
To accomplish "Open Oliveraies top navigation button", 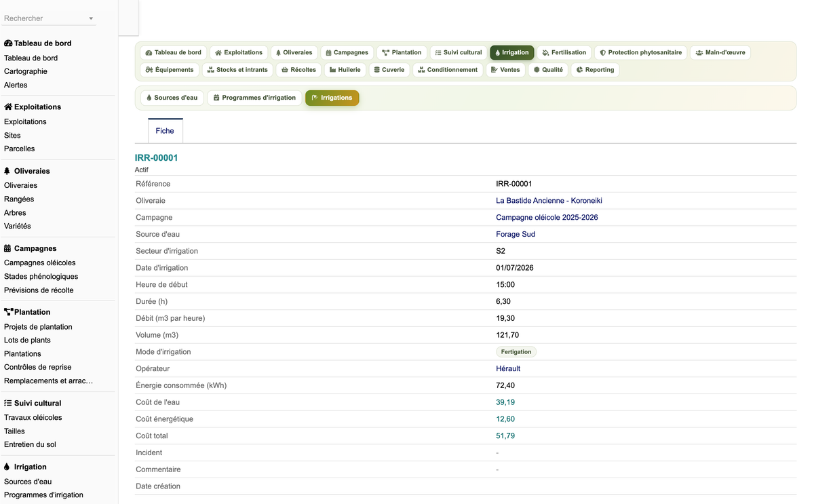I will pyautogui.click(x=294, y=52).
